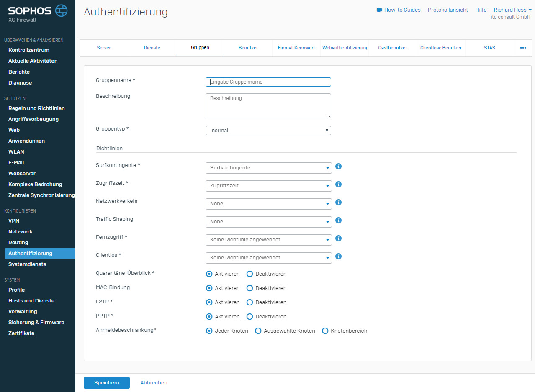This screenshot has height=392, width=535.
Task: Click the info icon for Traffic Shaping
Action: pyautogui.click(x=339, y=220)
